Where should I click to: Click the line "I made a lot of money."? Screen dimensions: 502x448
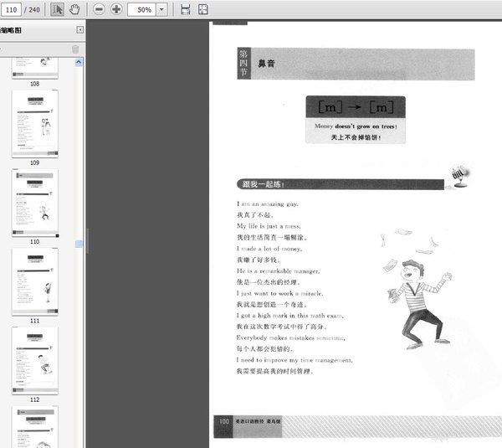tap(269, 249)
